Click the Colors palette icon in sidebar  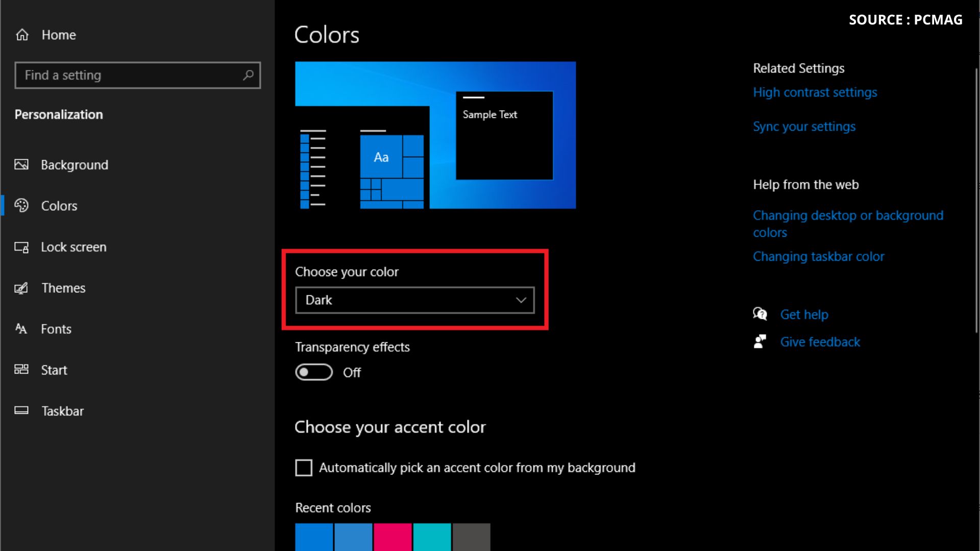[x=21, y=205]
